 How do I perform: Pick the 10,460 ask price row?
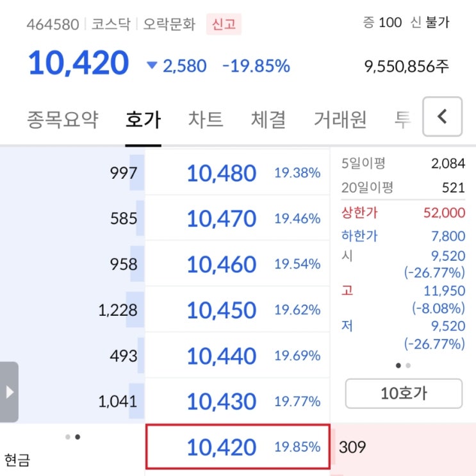(x=237, y=264)
